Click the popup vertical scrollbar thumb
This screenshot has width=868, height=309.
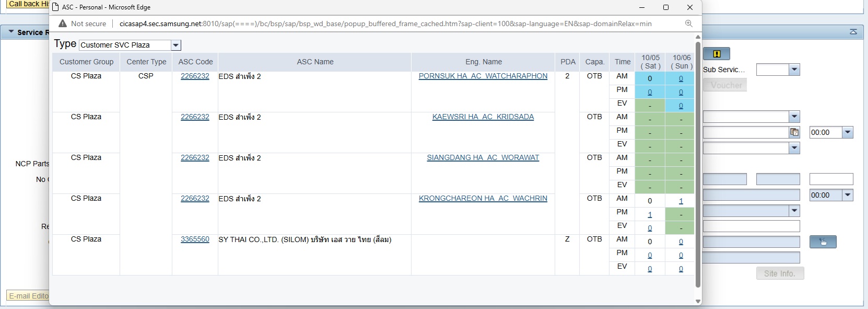[698, 165]
